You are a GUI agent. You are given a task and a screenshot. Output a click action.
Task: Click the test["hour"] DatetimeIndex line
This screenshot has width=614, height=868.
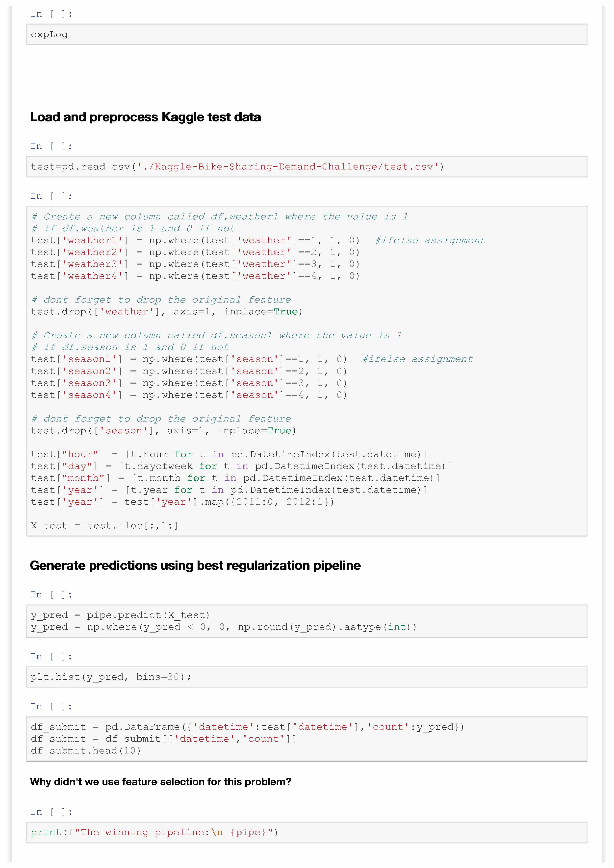(229, 454)
